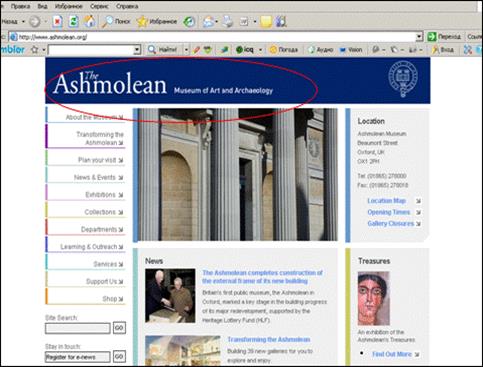
Task: Open the dropdown arrow next to Найти
Action: point(186,50)
